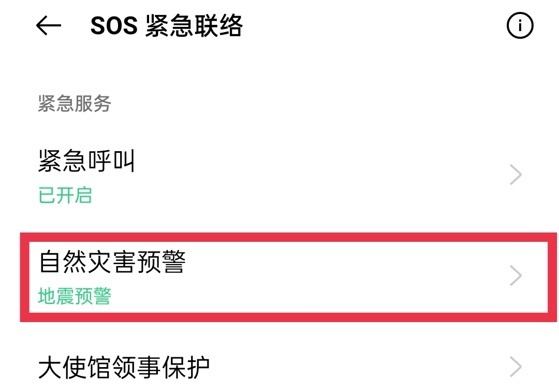Expand the 紧急呼叫 chevron arrow
Image resolution: width=559 pixels, height=392 pixels.
[x=516, y=175]
